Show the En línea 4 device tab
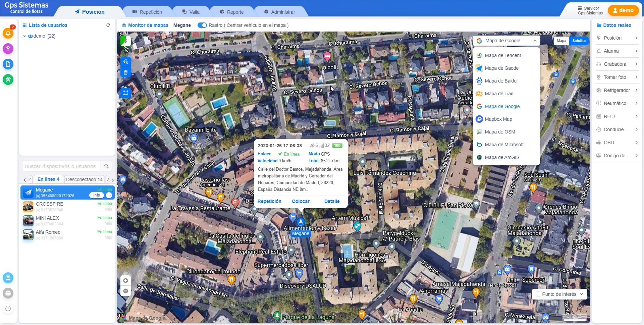 coord(48,179)
